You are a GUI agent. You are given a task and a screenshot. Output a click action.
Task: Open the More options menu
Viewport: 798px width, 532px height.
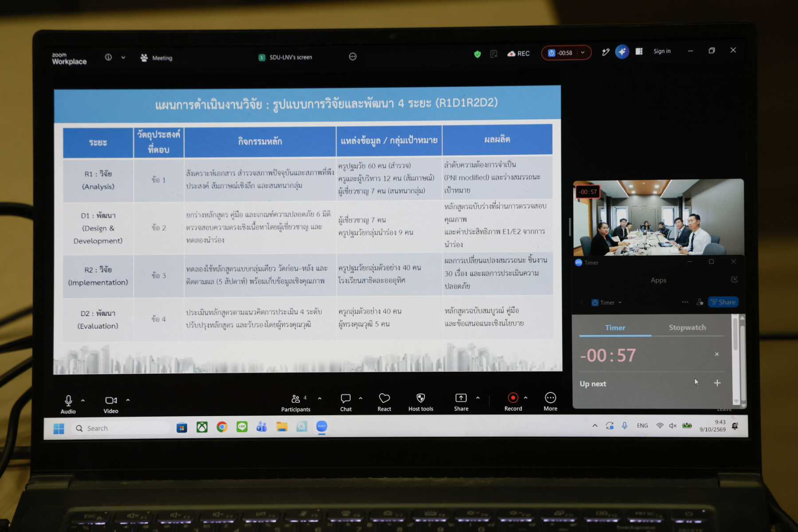(x=550, y=402)
